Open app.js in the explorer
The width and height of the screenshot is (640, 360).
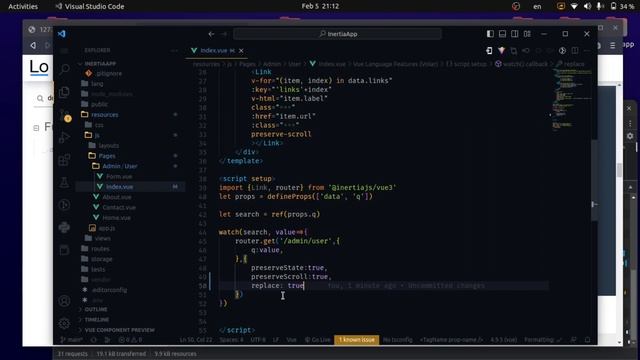[107, 228]
